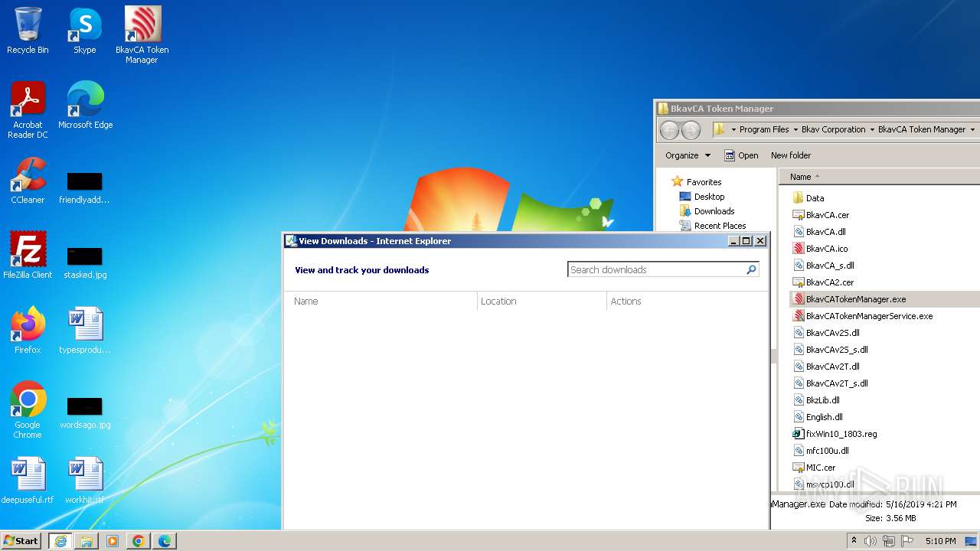Click the Start button
The width and height of the screenshot is (980, 551).
point(21,540)
